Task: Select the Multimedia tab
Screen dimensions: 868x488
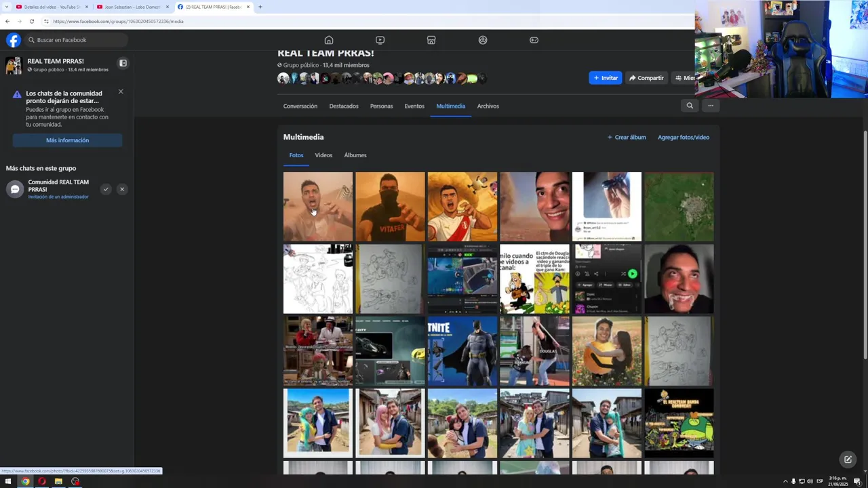Action: pyautogui.click(x=451, y=106)
